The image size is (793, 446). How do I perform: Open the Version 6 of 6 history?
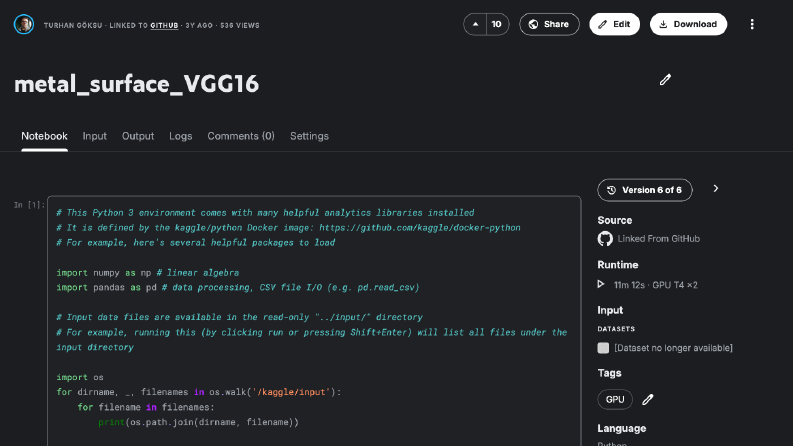pyautogui.click(x=645, y=190)
